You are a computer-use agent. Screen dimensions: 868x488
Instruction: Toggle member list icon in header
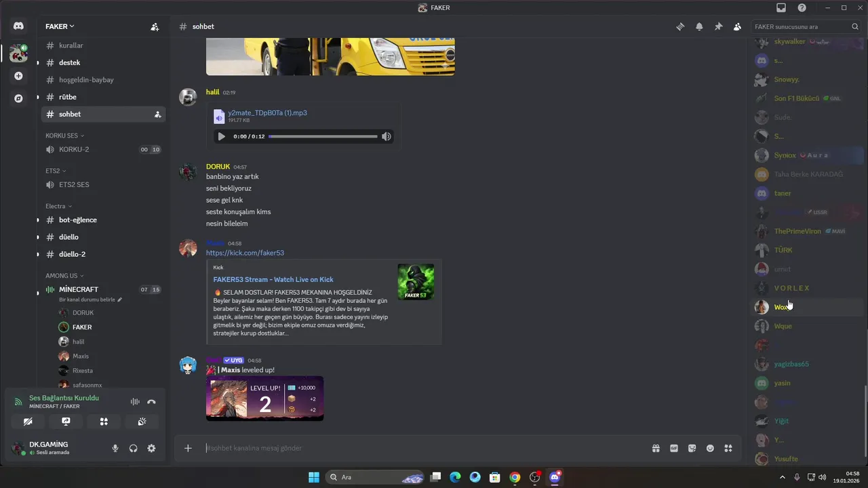click(x=737, y=26)
